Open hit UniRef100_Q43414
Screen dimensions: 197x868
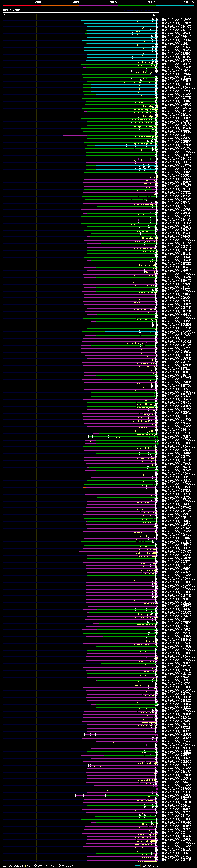pyautogui.click(x=176, y=30)
